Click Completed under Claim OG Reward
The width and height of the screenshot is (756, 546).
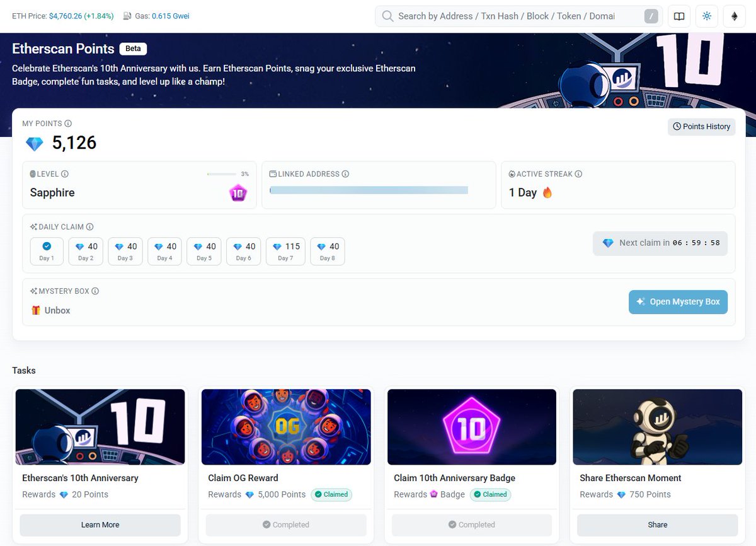(286, 525)
